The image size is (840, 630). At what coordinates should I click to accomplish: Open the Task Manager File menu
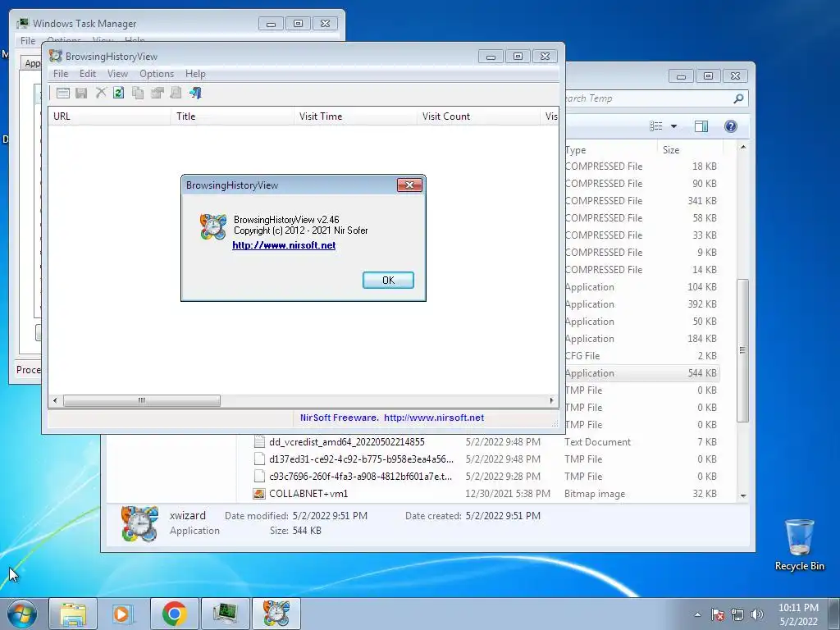(x=28, y=41)
